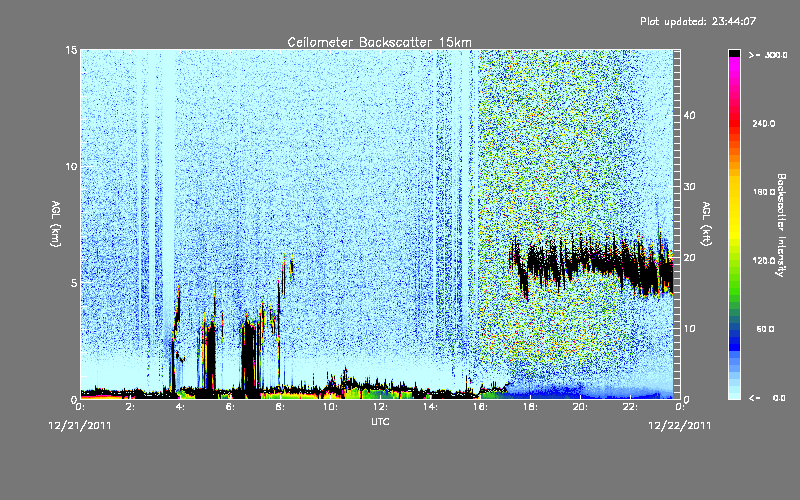Screen dimensions: 800x500
Task: Click the '18:' hour tick label
Action: pyautogui.click(x=530, y=407)
